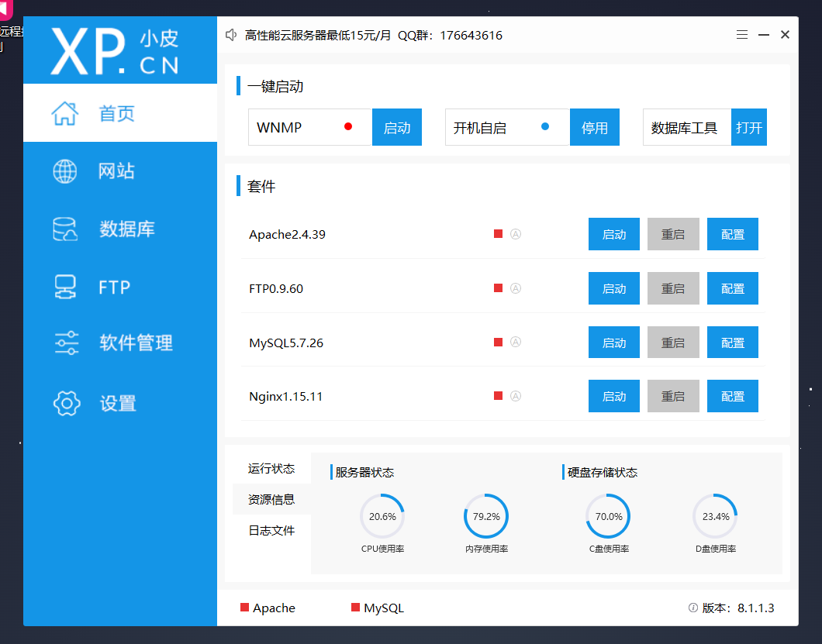Switch to the 运行状态 tab

[x=271, y=468]
